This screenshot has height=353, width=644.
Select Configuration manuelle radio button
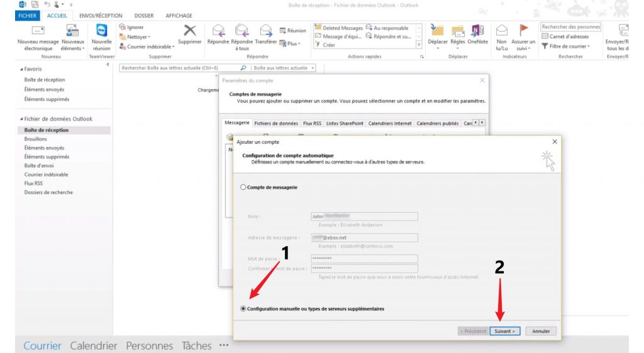[x=243, y=309]
